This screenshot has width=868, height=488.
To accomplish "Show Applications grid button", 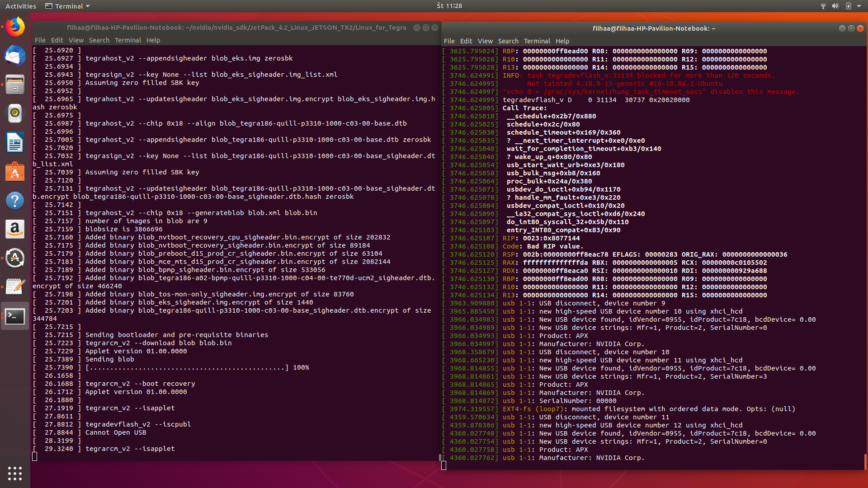I will [x=15, y=473].
